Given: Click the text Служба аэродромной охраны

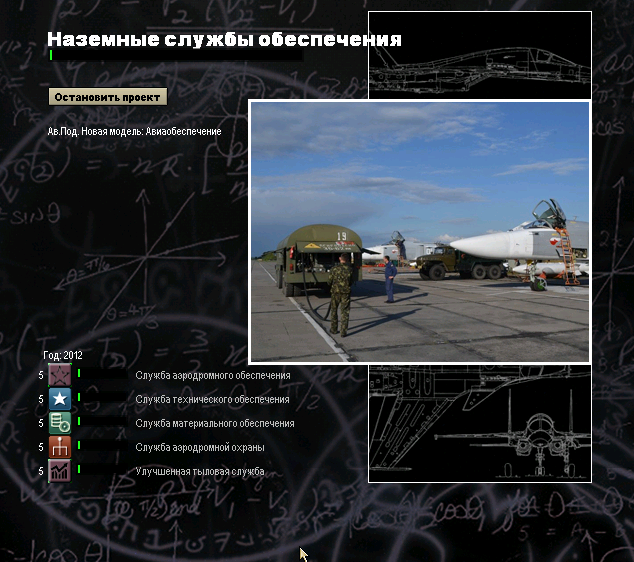Looking at the screenshot, I should pos(200,447).
